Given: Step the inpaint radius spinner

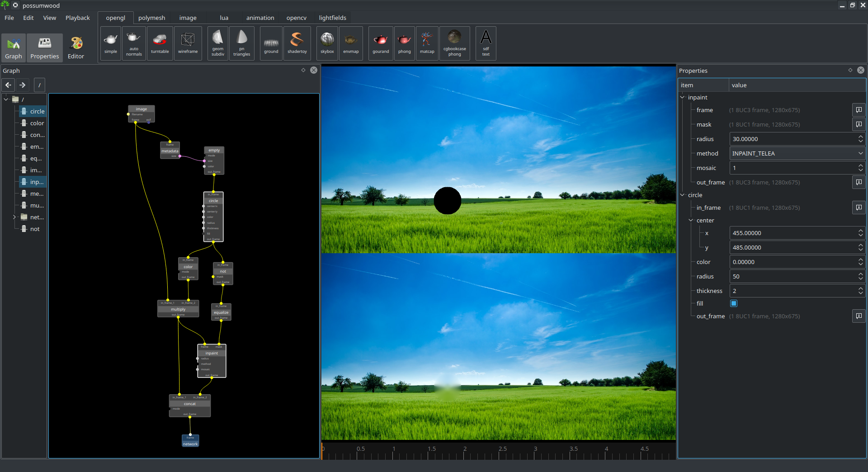Looking at the screenshot, I should pyautogui.click(x=861, y=139).
